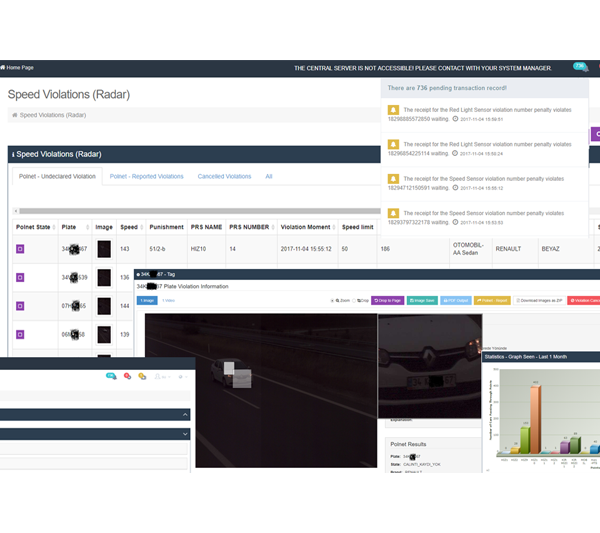600x533 pixels.
Task: Click 'Statistics - Graph Seen - Last 1 Month' title
Action: click(x=525, y=357)
